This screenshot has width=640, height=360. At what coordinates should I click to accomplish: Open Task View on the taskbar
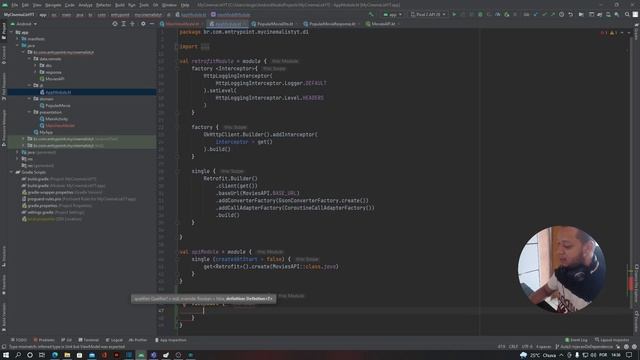[42, 355]
